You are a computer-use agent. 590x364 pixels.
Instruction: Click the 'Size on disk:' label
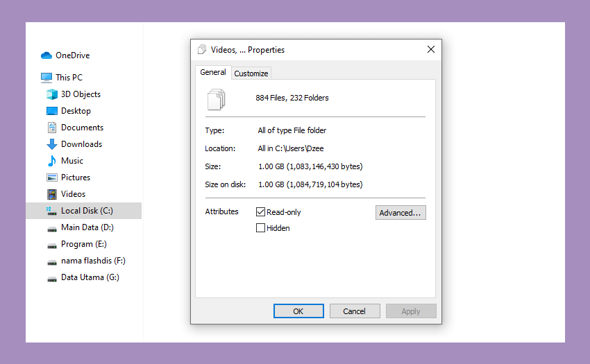[x=226, y=184]
